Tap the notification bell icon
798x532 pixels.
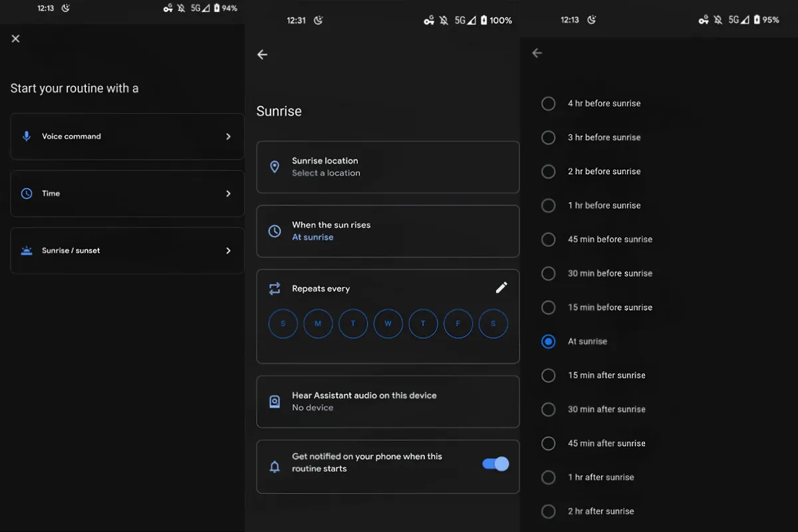[275, 467]
